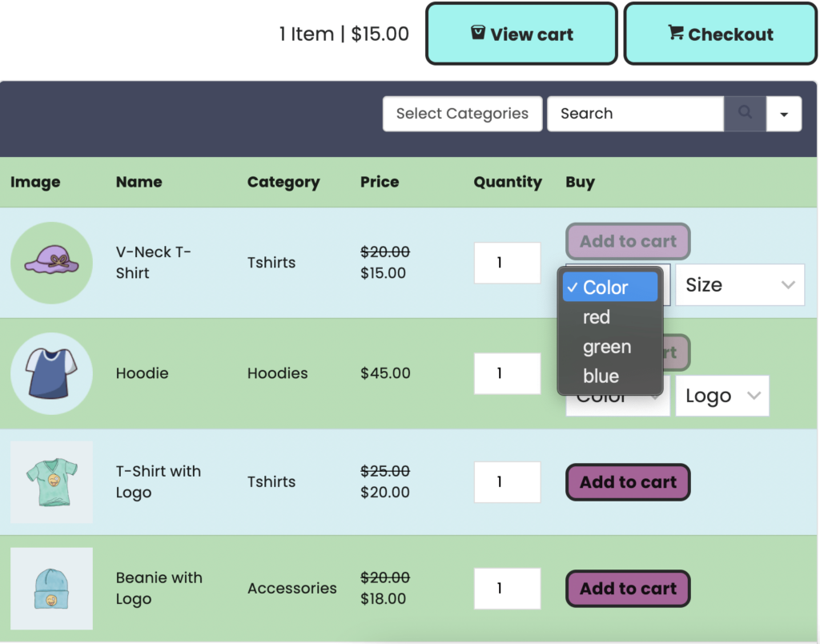820x644 pixels.
Task: Click the quantity field for Hoodie
Action: tap(507, 373)
